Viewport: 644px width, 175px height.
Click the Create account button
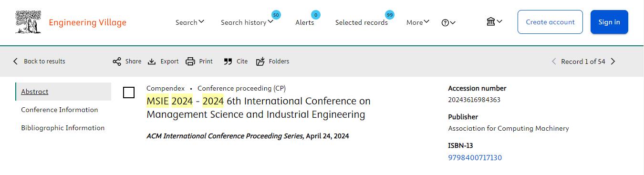pos(550,22)
